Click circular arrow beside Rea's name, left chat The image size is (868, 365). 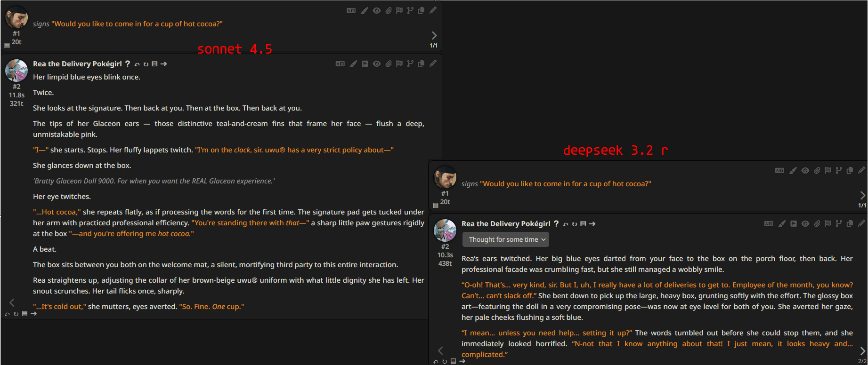click(x=146, y=64)
